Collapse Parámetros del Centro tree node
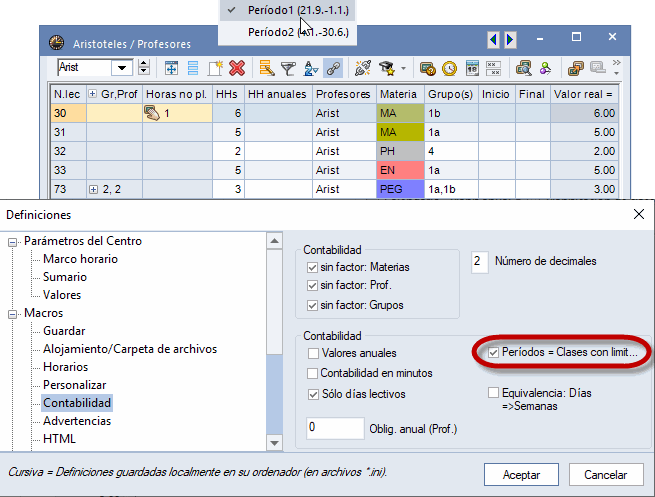 point(13,242)
